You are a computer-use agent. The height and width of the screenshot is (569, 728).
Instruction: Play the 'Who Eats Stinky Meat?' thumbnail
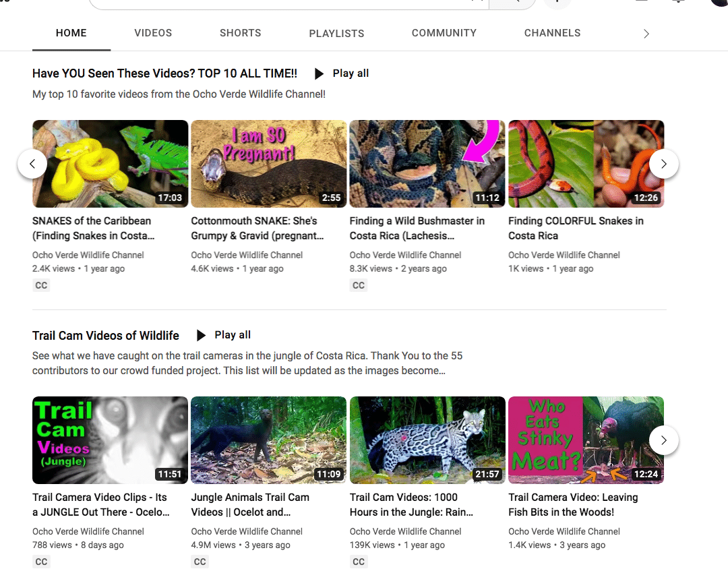point(586,440)
